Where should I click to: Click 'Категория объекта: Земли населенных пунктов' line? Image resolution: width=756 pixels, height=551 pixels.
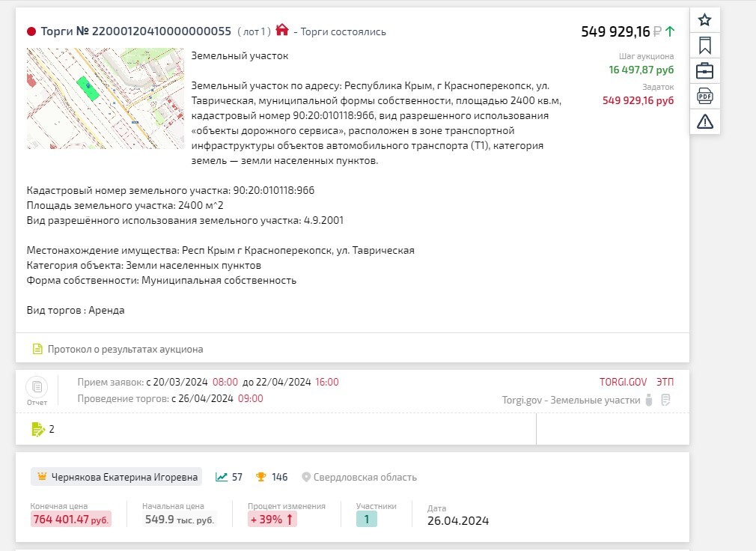tap(144, 265)
